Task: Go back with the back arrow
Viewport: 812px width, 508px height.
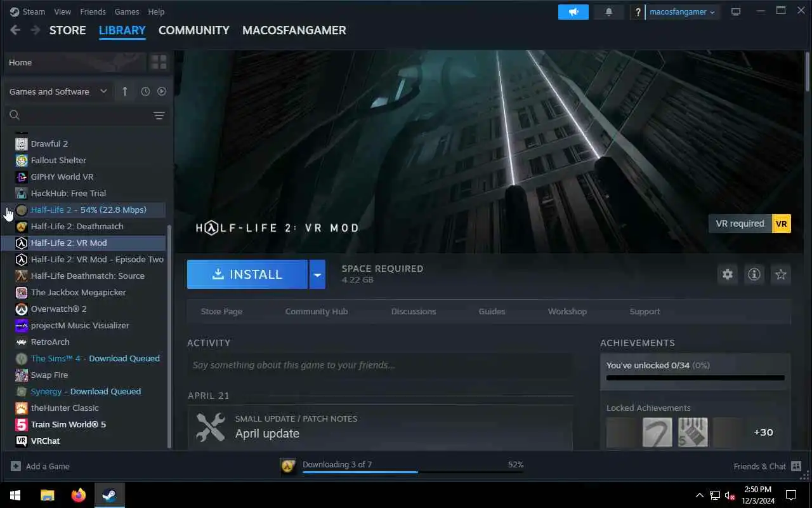Action: point(15,30)
